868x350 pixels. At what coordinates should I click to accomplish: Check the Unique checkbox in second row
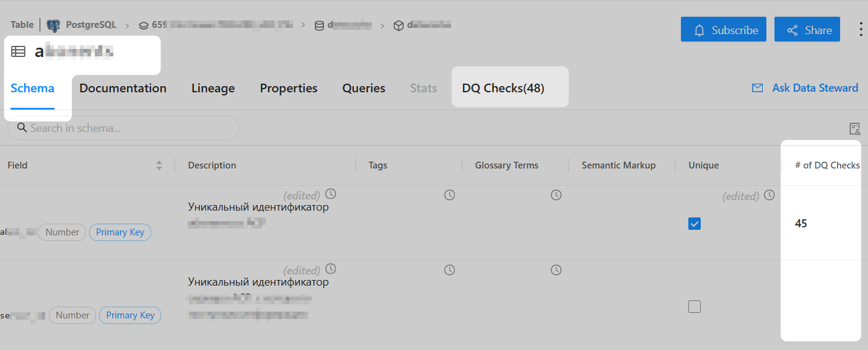tap(695, 307)
